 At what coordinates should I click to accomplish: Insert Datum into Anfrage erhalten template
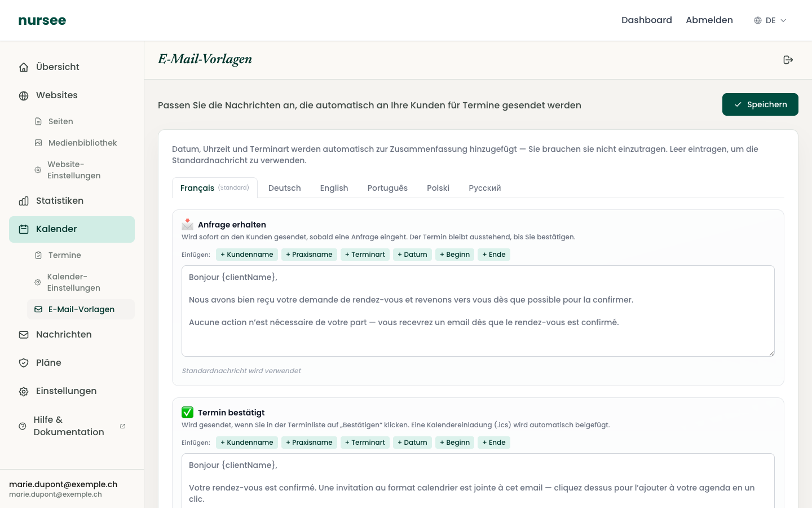pyautogui.click(x=412, y=255)
